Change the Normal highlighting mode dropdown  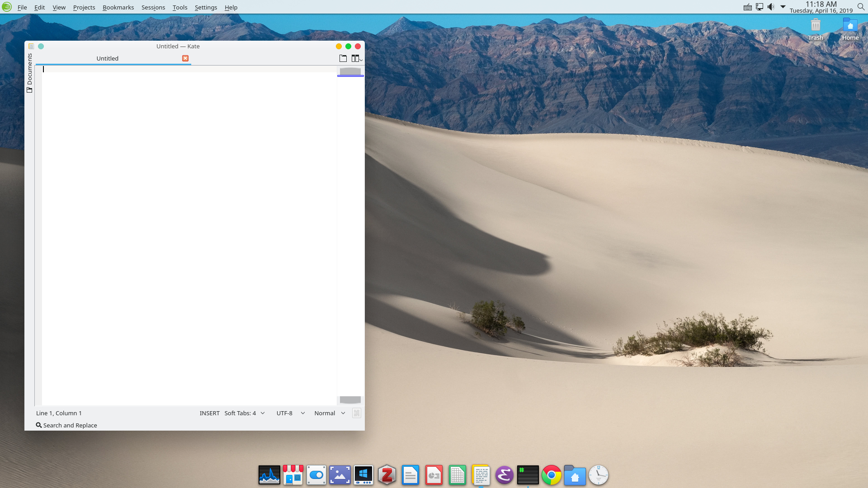click(330, 413)
